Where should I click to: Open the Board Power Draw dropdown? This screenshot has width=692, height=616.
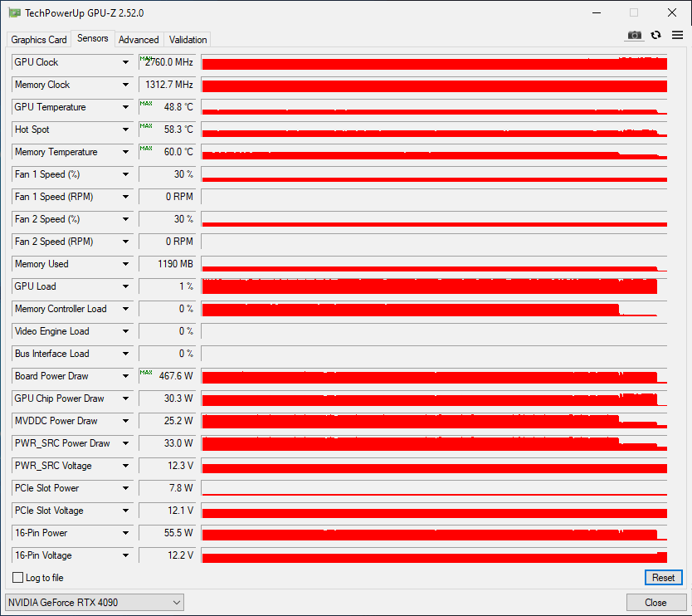pos(126,376)
